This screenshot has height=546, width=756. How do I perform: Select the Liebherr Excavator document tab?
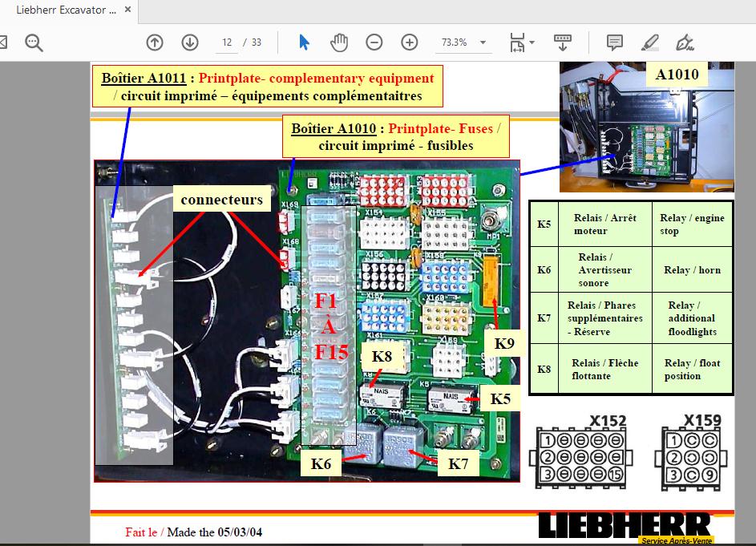pyautogui.click(x=64, y=12)
